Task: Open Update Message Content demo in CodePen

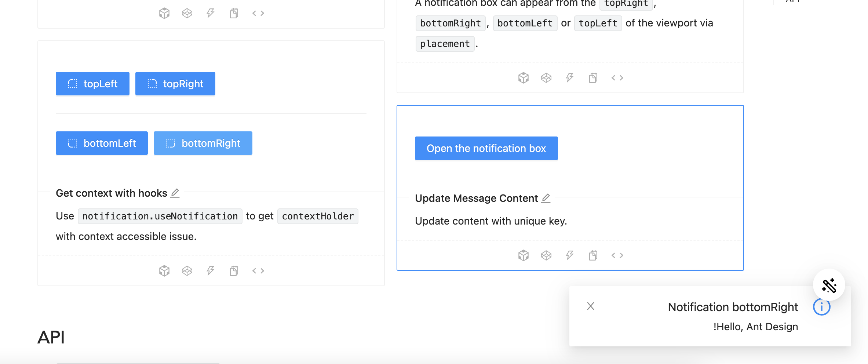Action: pyautogui.click(x=546, y=255)
